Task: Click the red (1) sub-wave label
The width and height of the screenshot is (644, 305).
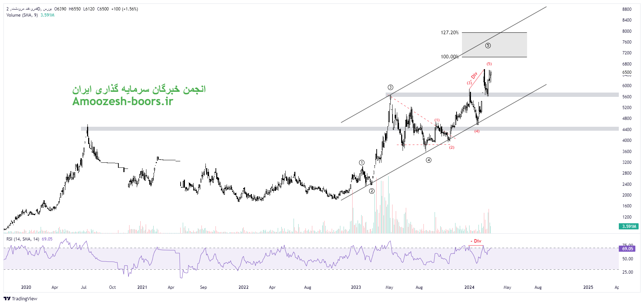Action: tap(437, 120)
